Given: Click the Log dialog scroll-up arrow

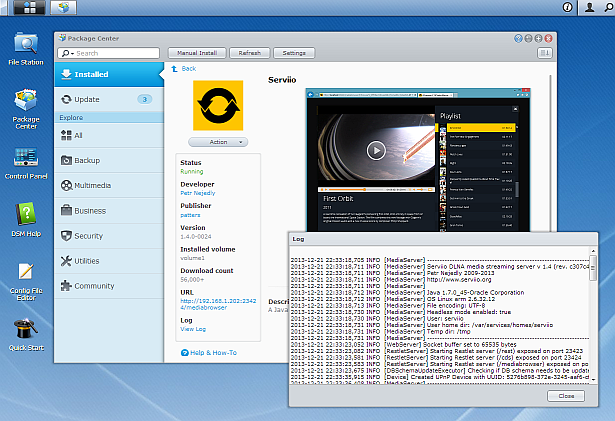Looking at the screenshot, I should coord(593,251).
